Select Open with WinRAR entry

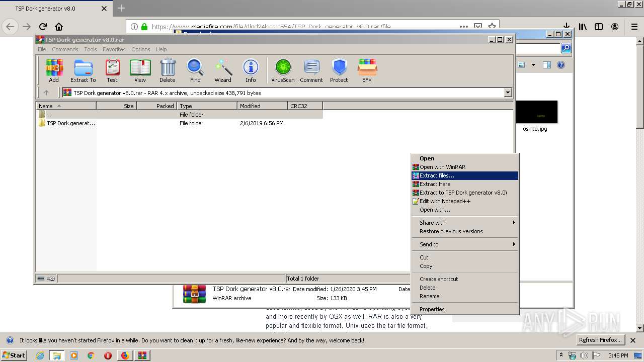click(x=465, y=167)
